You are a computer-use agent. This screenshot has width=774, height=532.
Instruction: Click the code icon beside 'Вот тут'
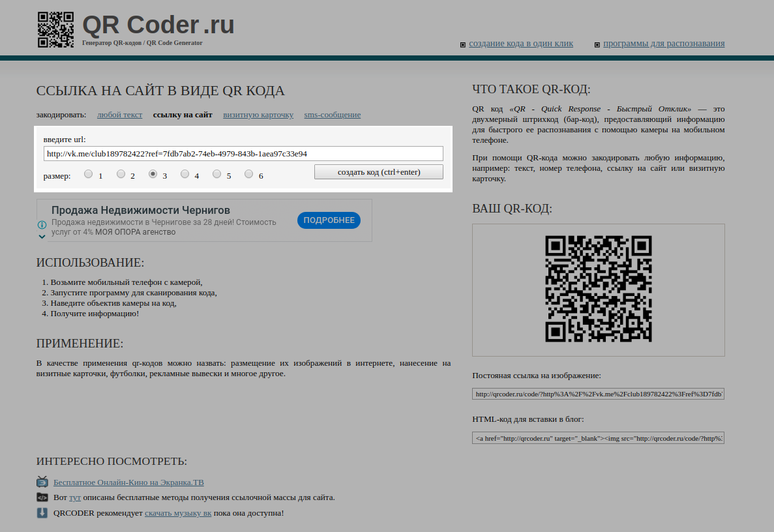point(42,497)
